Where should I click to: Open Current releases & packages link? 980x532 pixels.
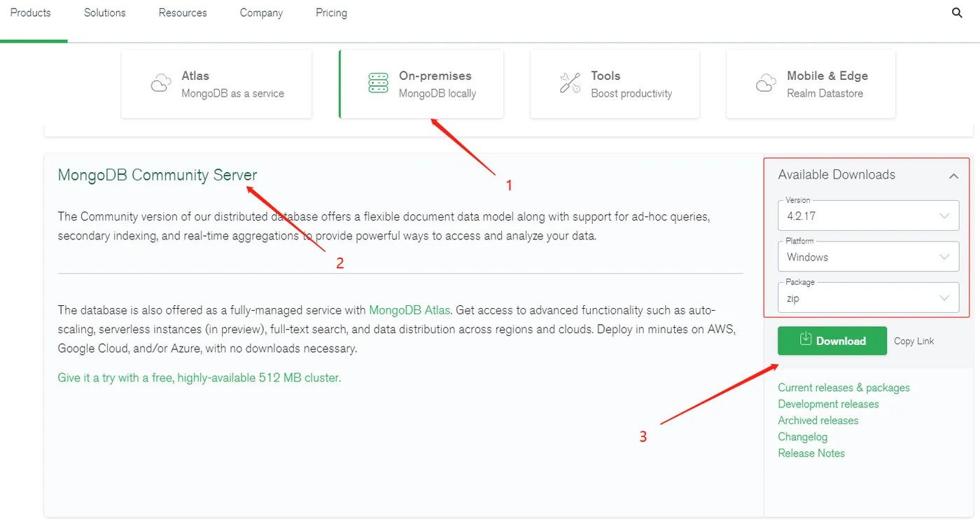click(844, 388)
